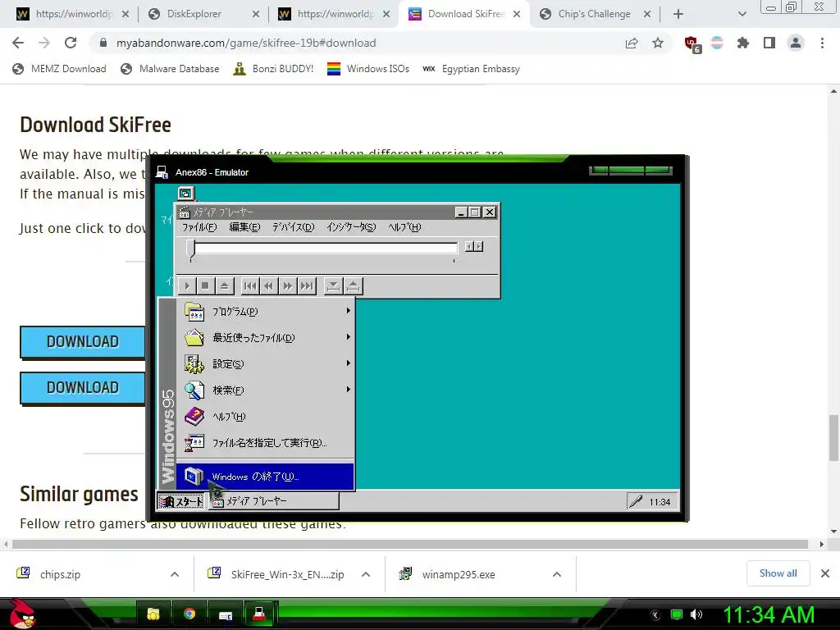Expand arrow next to 検索(F)
This screenshot has width=840, height=630.
coord(348,390)
